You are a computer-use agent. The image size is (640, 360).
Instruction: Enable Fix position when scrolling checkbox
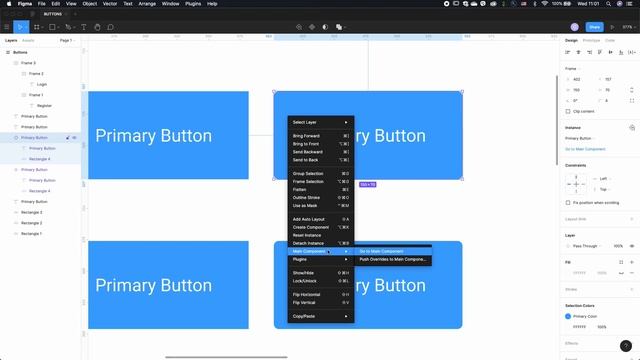click(568, 202)
